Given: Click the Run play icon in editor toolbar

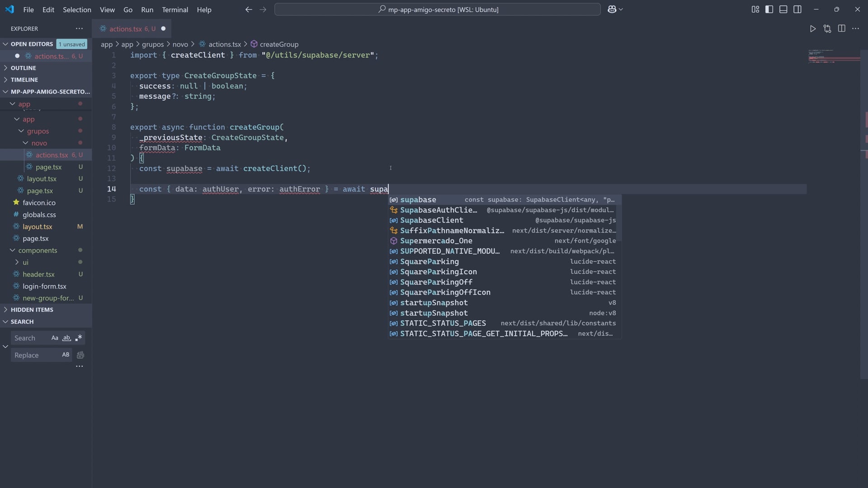Looking at the screenshot, I should tap(812, 28).
